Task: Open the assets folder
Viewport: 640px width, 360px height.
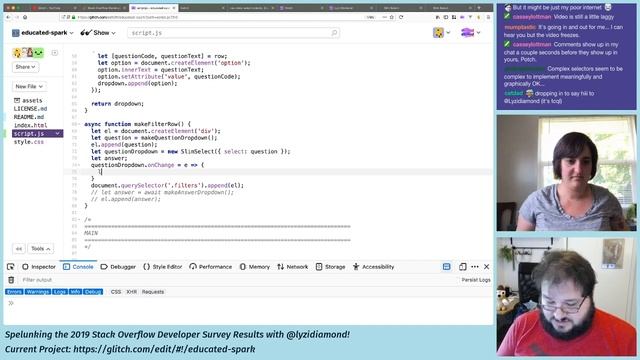Action: (28, 100)
